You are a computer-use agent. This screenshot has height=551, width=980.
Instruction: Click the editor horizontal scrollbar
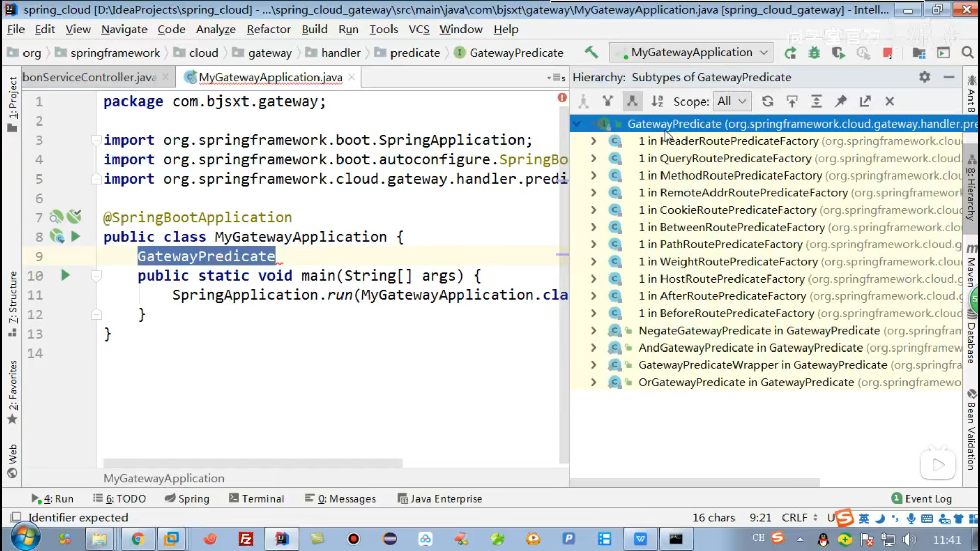click(x=253, y=463)
